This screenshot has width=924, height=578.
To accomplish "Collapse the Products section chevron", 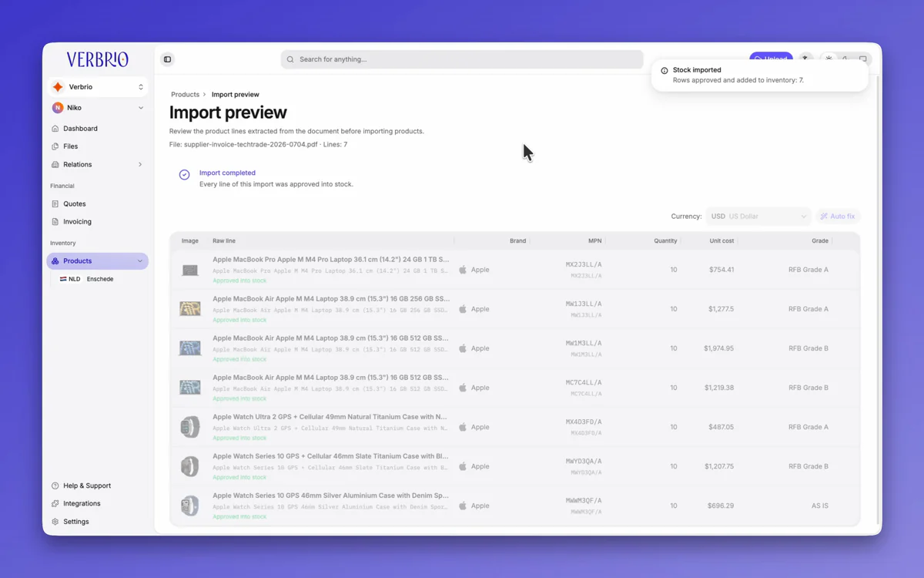I will click(140, 261).
